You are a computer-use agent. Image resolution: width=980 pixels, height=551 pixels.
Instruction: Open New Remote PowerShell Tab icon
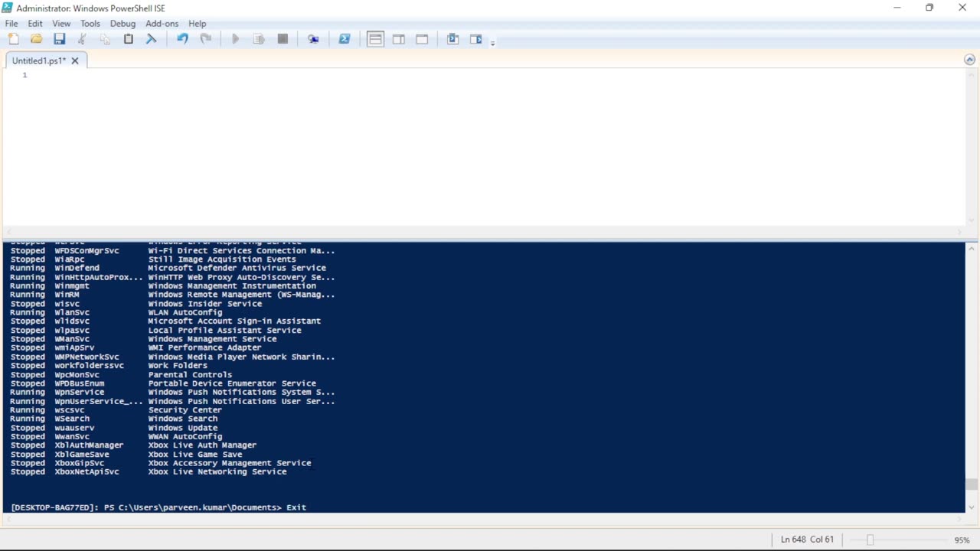click(313, 39)
